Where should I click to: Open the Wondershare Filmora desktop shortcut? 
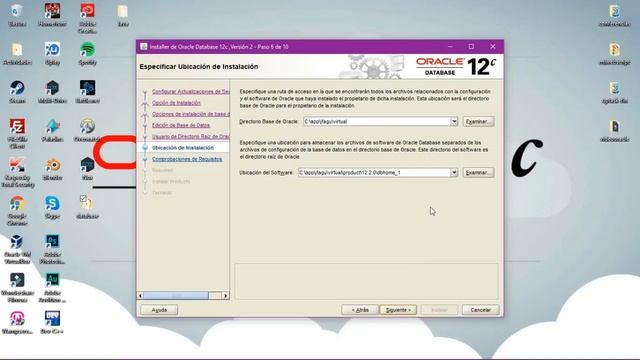pyautogui.click(x=17, y=288)
